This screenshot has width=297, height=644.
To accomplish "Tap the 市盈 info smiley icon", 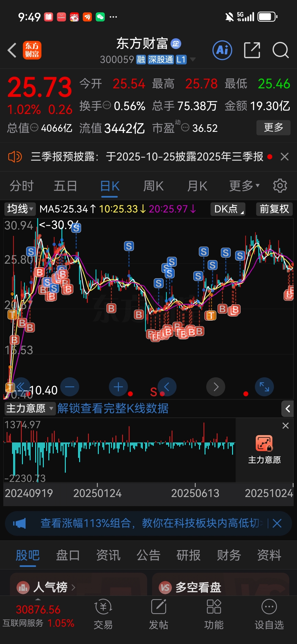I will (x=186, y=127).
